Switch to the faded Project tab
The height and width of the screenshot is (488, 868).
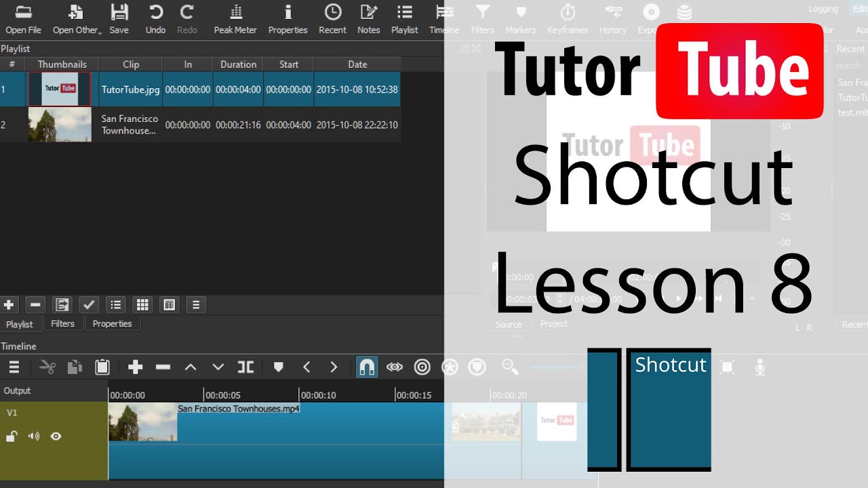[x=554, y=324]
